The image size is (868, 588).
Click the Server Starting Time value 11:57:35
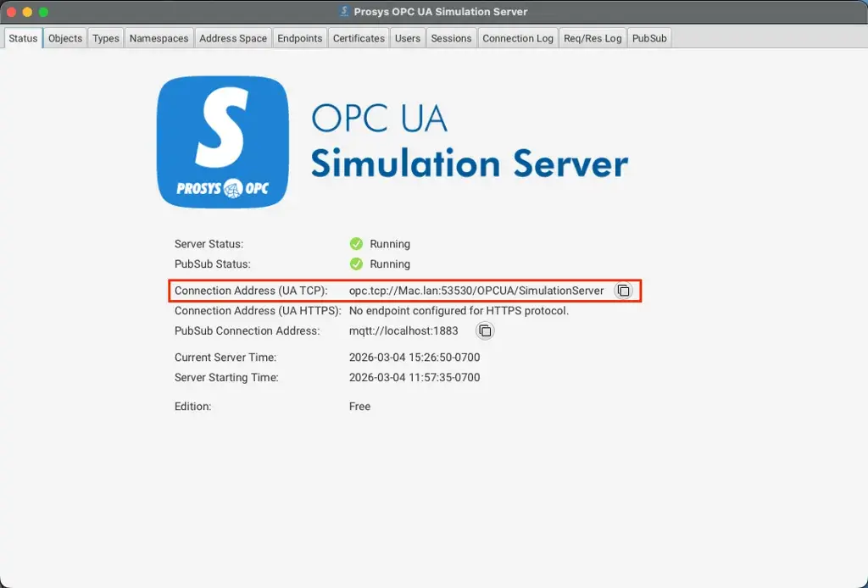click(x=415, y=377)
